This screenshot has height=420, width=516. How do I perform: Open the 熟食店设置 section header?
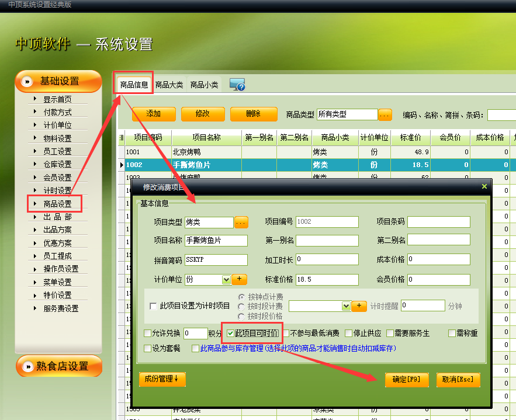coord(59,366)
